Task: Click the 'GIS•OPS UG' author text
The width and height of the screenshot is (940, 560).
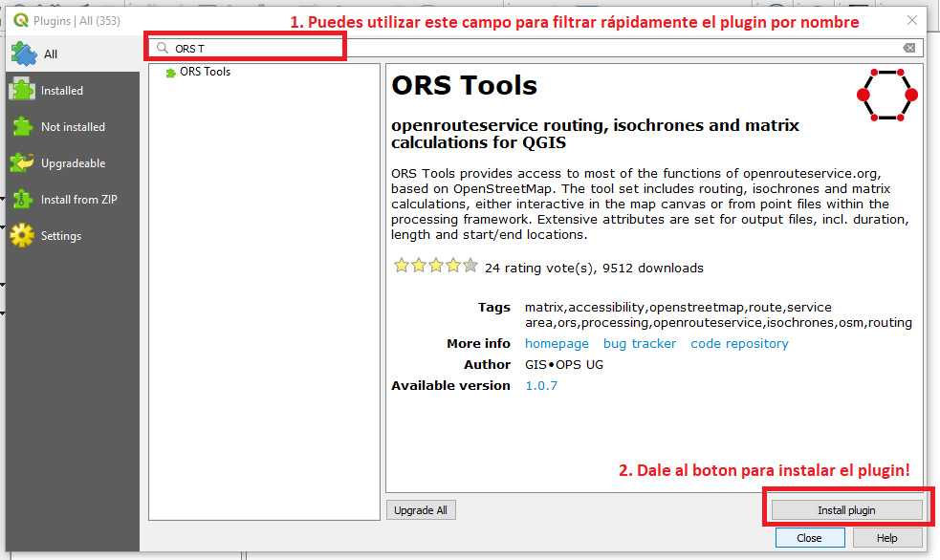Action: point(564,365)
